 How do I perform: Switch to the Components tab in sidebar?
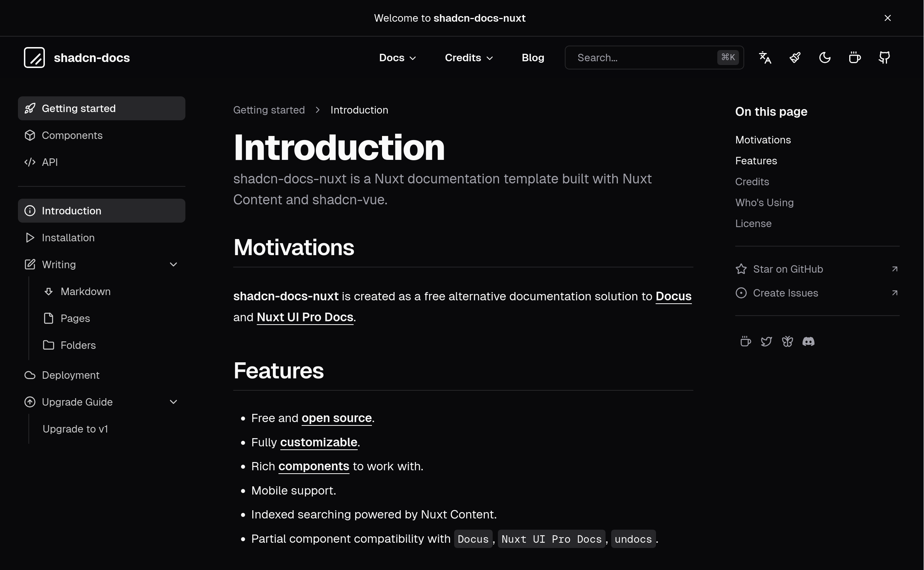[x=72, y=135]
